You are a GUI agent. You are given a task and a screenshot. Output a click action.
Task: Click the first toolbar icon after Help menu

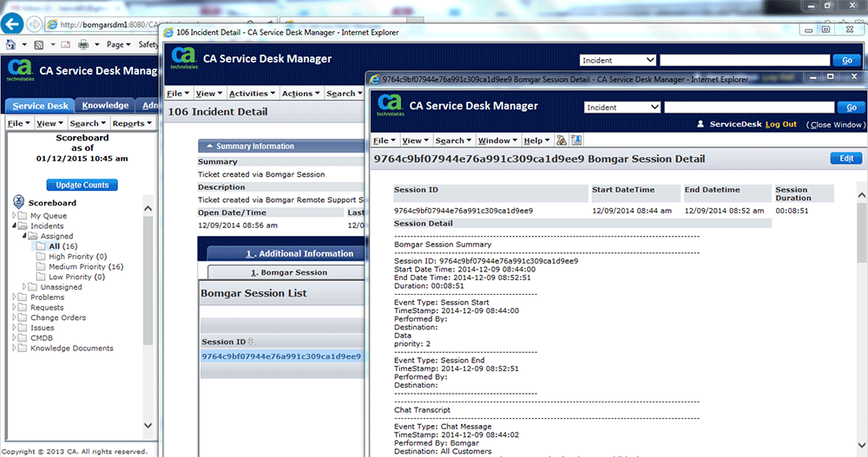click(562, 140)
